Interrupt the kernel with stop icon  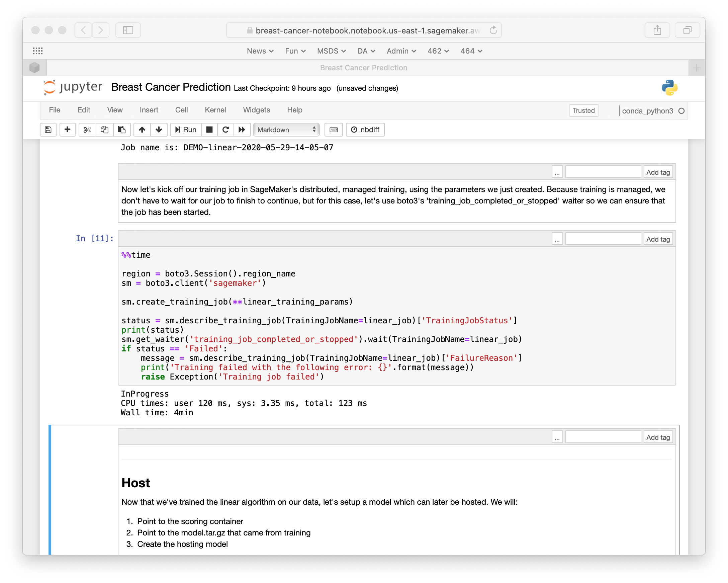coord(209,130)
